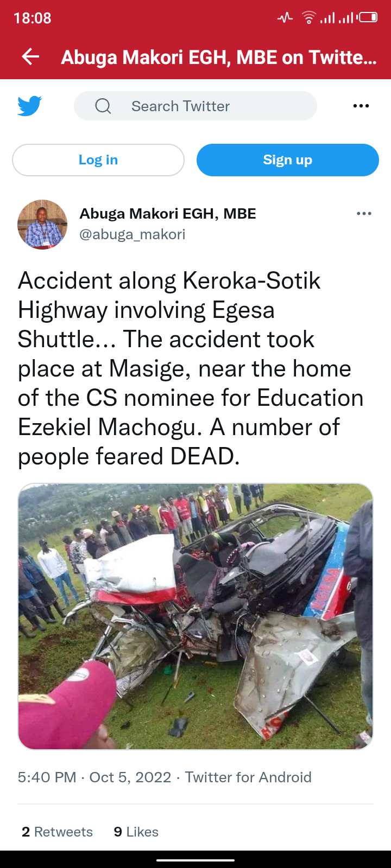This screenshot has width=391, height=868.
Task: Open the tweet's three-dot options menu
Action: (364, 214)
